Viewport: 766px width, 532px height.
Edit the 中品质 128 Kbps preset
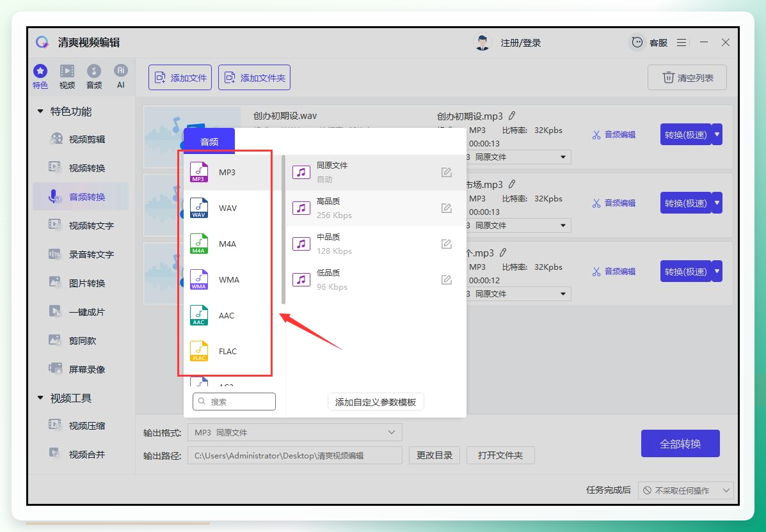pos(446,244)
